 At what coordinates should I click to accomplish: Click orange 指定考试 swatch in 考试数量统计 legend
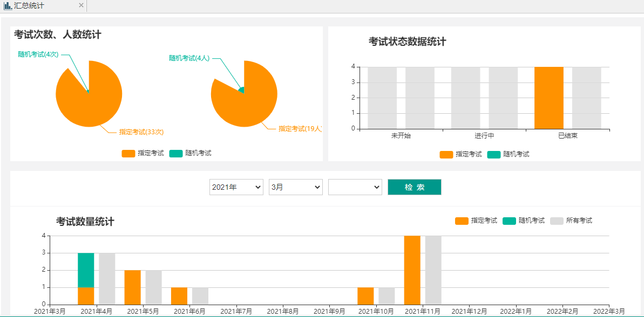pos(462,220)
